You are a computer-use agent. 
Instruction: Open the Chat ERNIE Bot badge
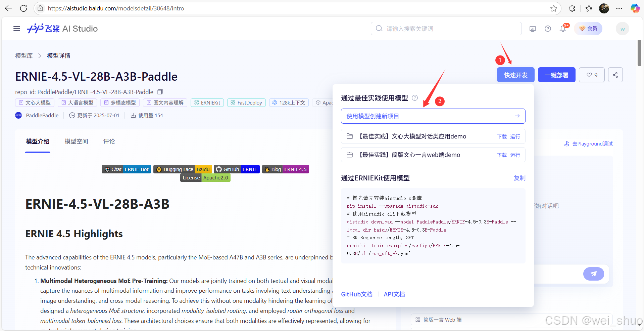coord(126,169)
